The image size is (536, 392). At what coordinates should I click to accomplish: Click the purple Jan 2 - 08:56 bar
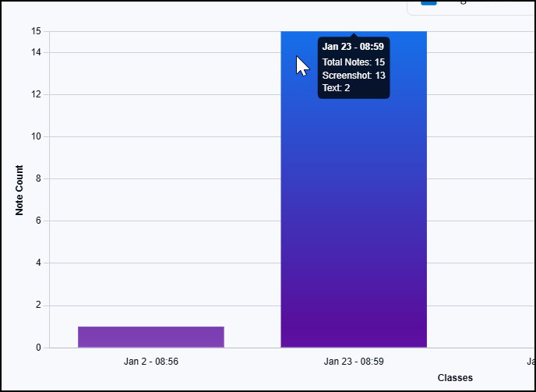click(x=151, y=337)
